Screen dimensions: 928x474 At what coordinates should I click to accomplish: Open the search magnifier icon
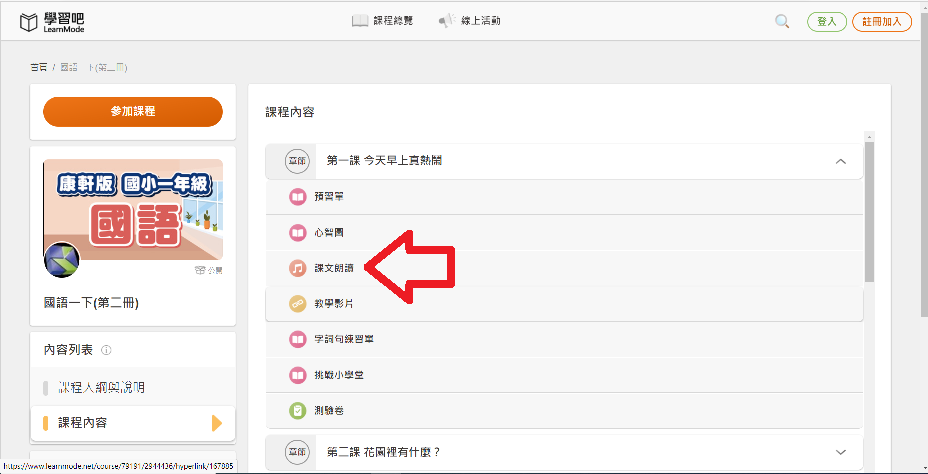782,21
